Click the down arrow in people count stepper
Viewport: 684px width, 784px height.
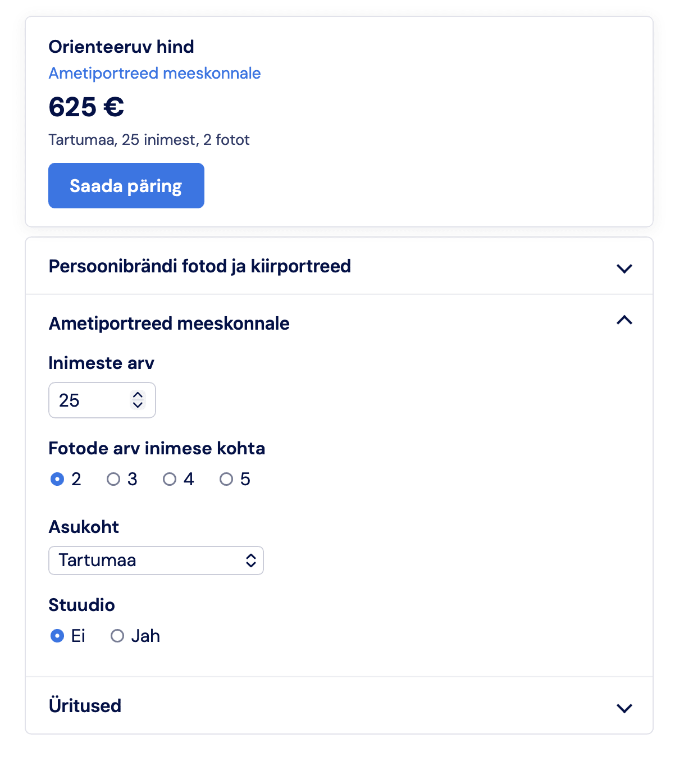(138, 405)
